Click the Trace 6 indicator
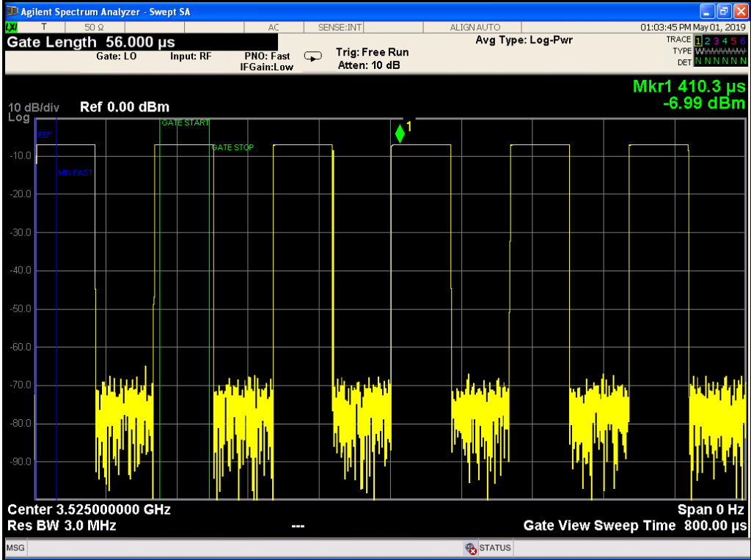 [x=743, y=40]
